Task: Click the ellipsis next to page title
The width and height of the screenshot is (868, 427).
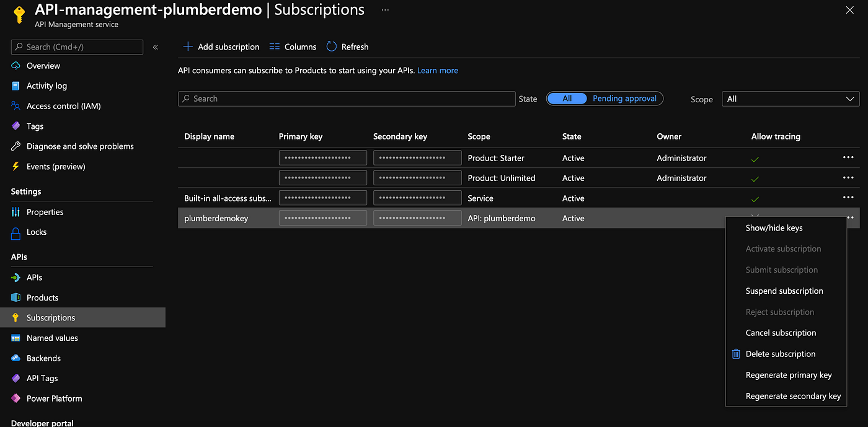Action: (385, 10)
